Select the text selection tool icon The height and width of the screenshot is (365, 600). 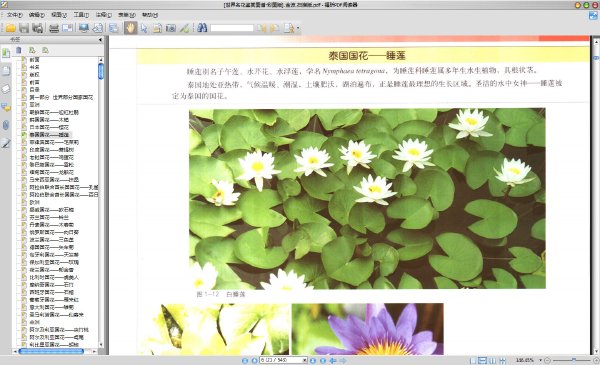(157, 28)
